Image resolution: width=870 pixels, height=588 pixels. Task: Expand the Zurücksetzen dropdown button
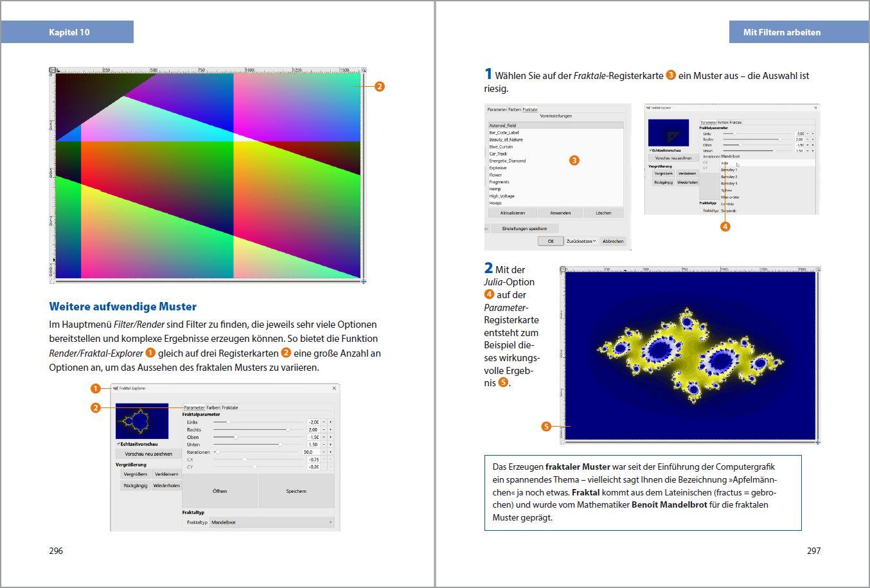581,241
